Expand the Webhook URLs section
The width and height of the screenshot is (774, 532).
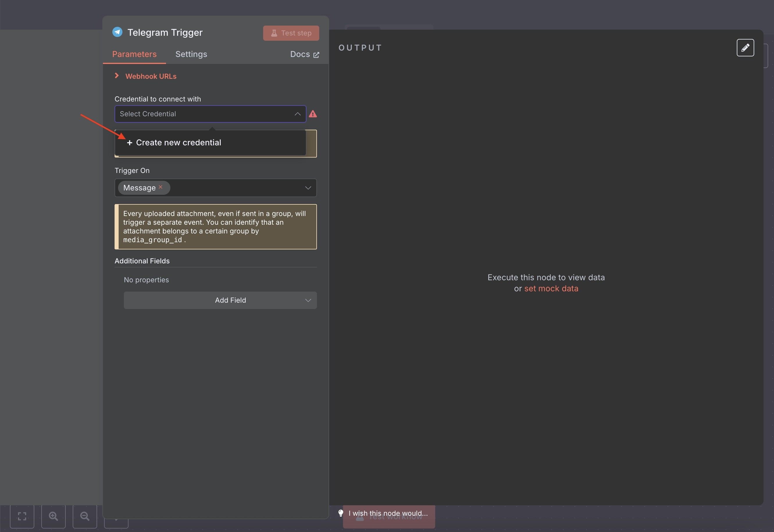(x=145, y=76)
